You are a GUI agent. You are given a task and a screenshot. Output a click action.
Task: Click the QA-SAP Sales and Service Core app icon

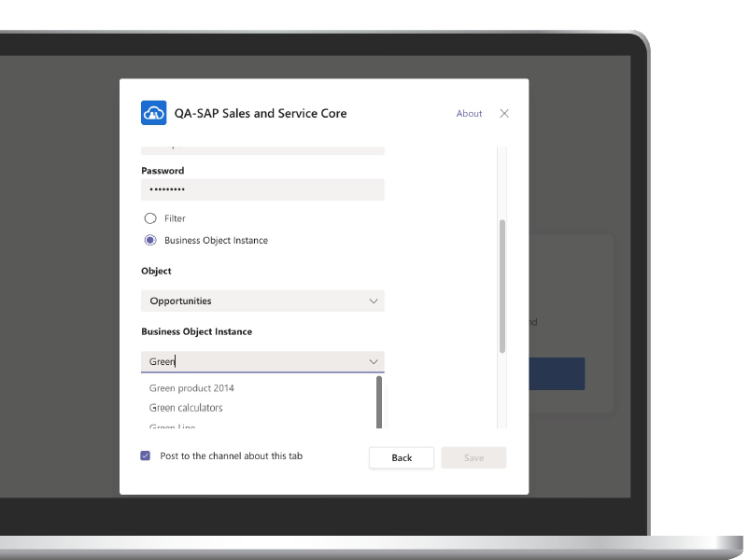(153, 113)
